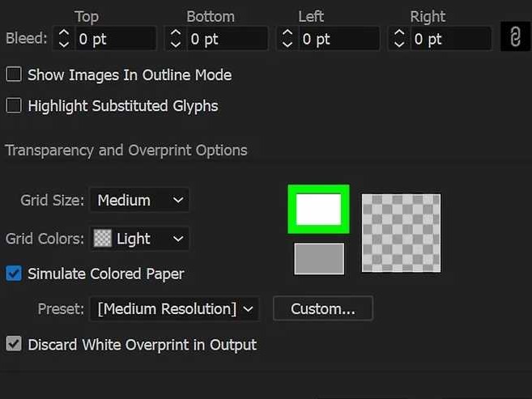The image size is (532, 399).
Task: Click the Left bleed stepper arrows
Action: click(287, 39)
